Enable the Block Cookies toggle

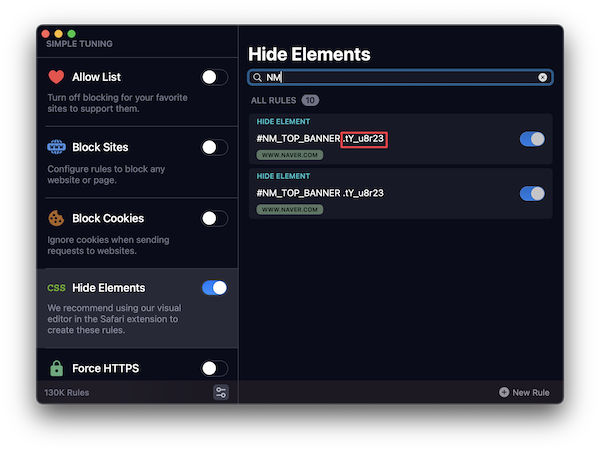click(214, 219)
